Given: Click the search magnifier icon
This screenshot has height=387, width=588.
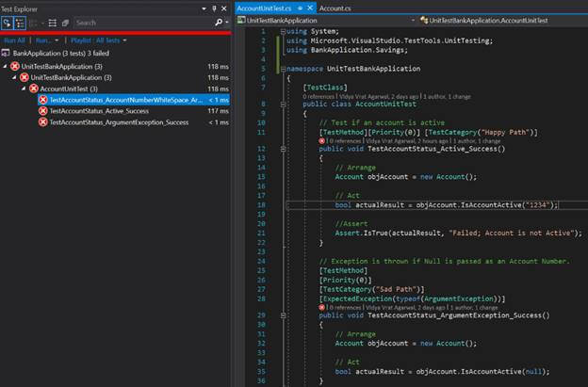Looking at the screenshot, I should click(219, 23).
